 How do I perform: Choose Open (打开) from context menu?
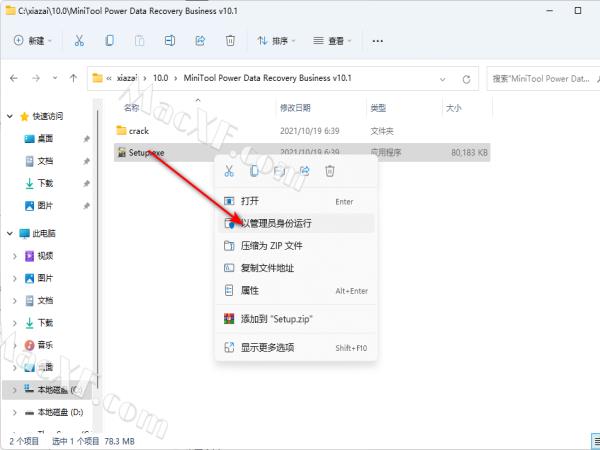[295, 201]
